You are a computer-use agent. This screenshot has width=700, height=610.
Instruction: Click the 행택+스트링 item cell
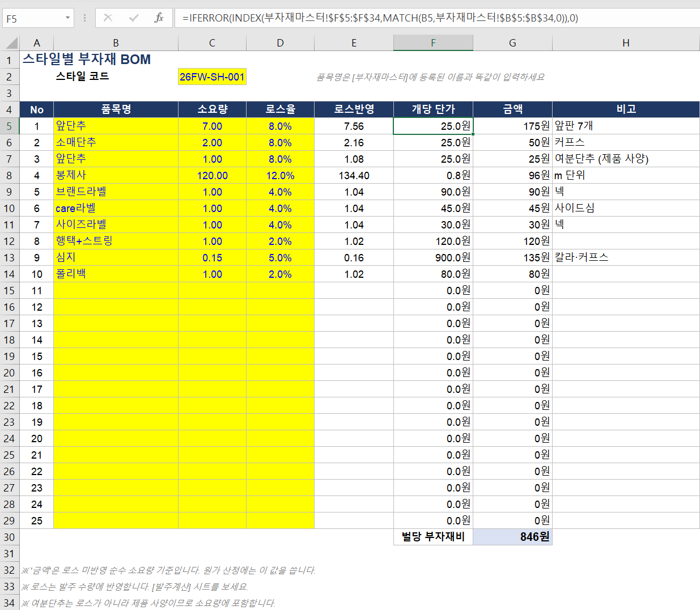[x=116, y=241]
